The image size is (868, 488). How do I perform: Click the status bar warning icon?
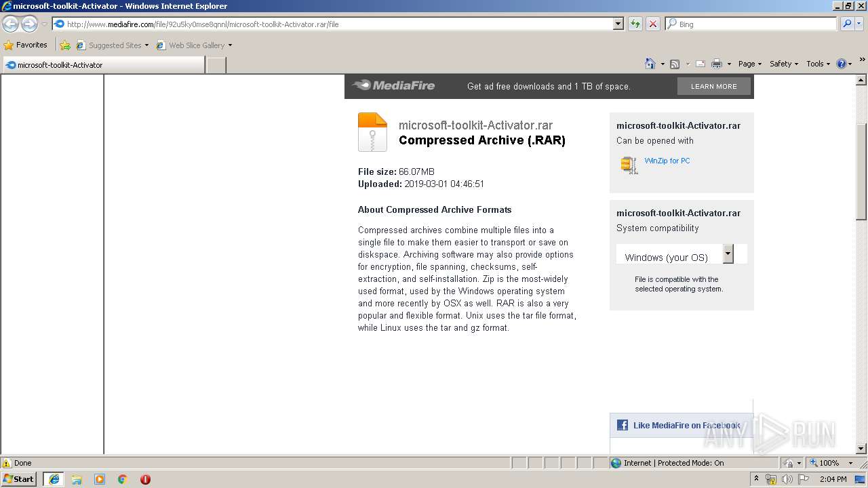pos(7,463)
